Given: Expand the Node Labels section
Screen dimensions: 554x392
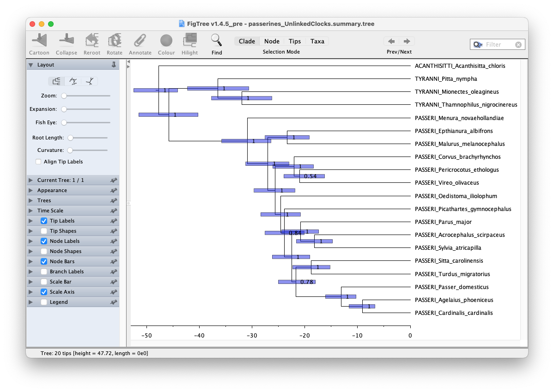Looking at the screenshot, I should point(31,241).
